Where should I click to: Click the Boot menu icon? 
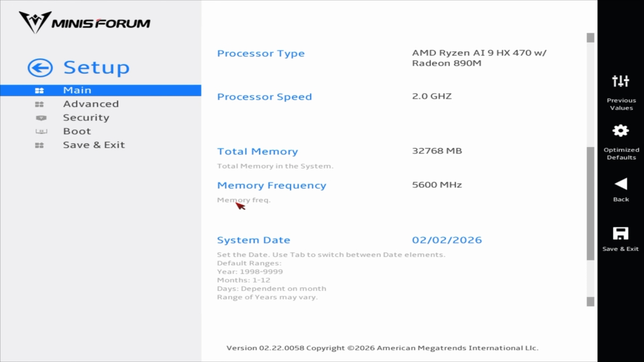pos(41,131)
